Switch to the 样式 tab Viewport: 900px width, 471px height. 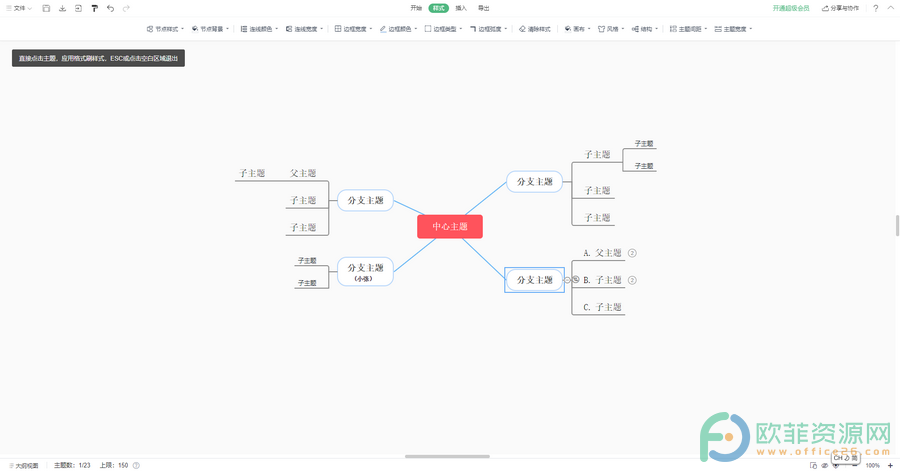pos(439,8)
